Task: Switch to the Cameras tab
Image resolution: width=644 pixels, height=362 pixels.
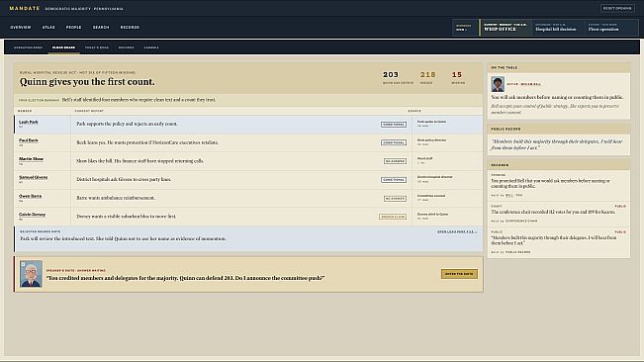Action: [x=151, y=47]
